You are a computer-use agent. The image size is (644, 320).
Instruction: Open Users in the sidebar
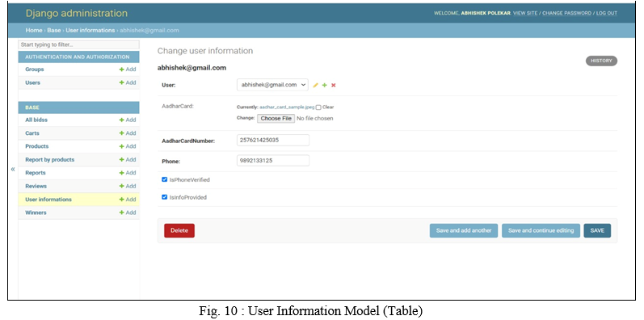[x=33, y=82]
